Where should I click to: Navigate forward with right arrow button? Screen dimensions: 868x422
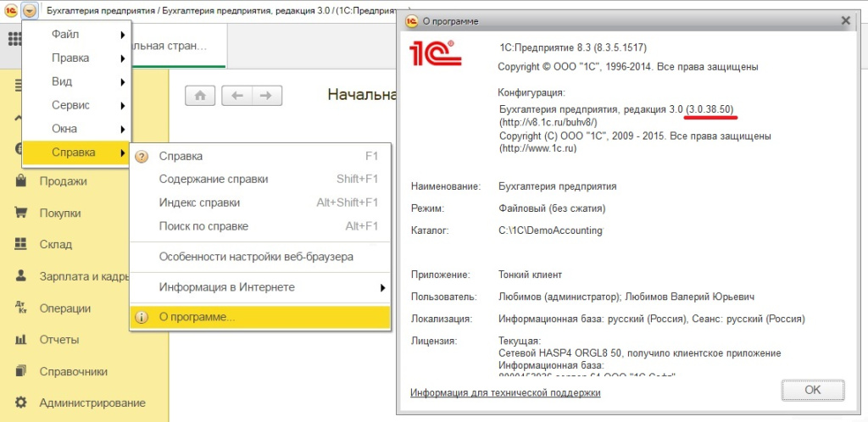coord(267,95)
